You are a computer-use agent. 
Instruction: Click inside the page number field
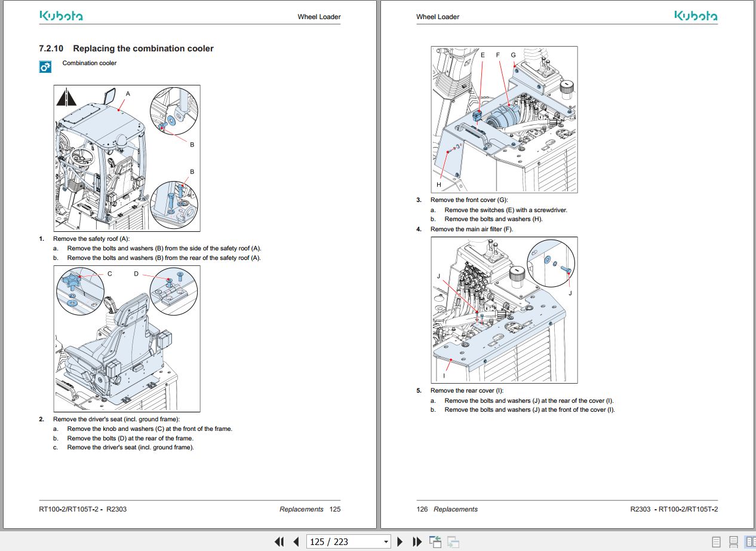point(334,541)
